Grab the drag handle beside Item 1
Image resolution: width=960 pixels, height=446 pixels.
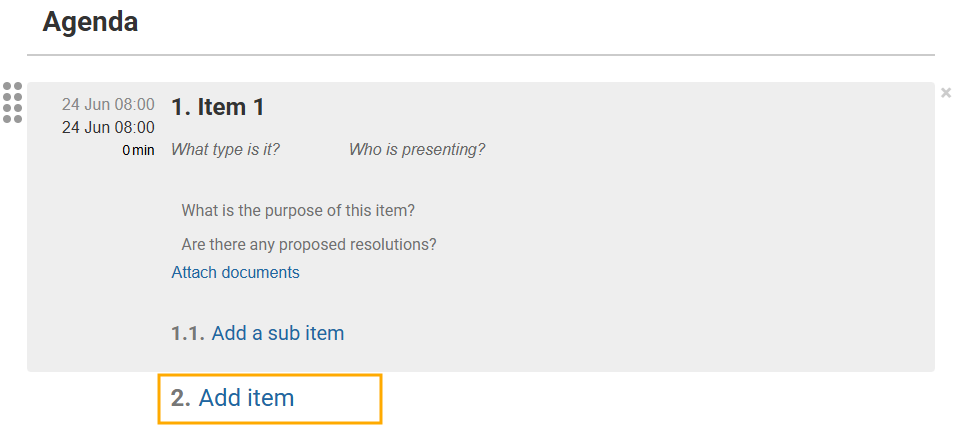coord(12,103)
